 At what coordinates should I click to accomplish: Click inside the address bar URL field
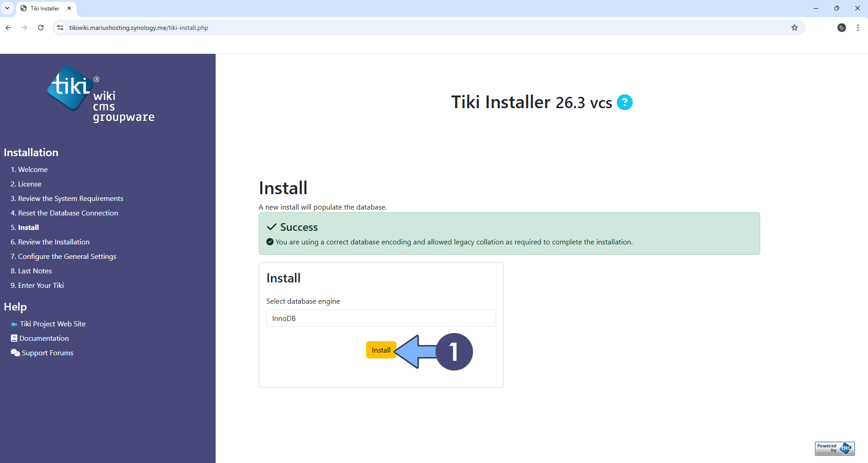pos(181,28)
